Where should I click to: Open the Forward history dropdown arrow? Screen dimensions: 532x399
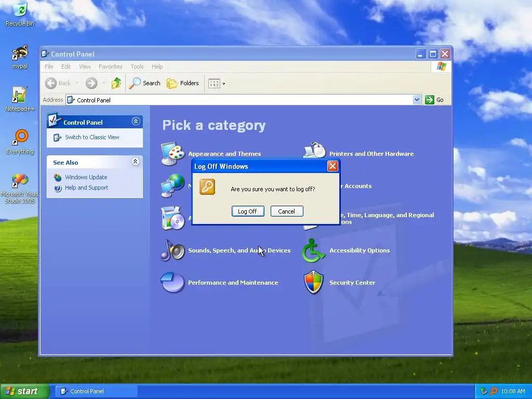[103, 84]
